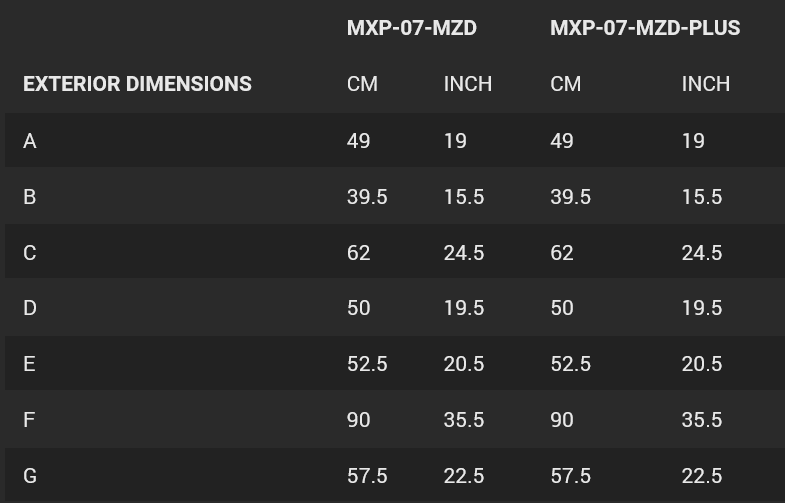This screenshot has height=503, width=785.
Task: Click MXP-07-MZD inch value 15.5
Action: pos(464,197)
